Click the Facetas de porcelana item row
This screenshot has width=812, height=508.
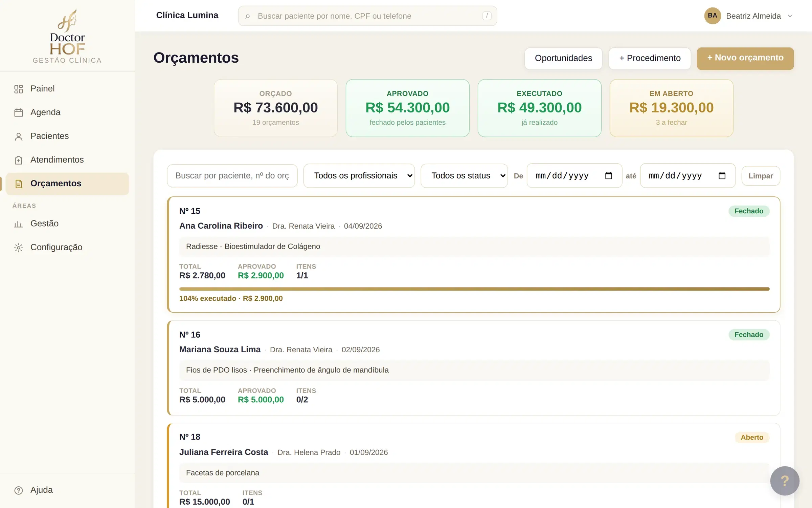(474, 473)
